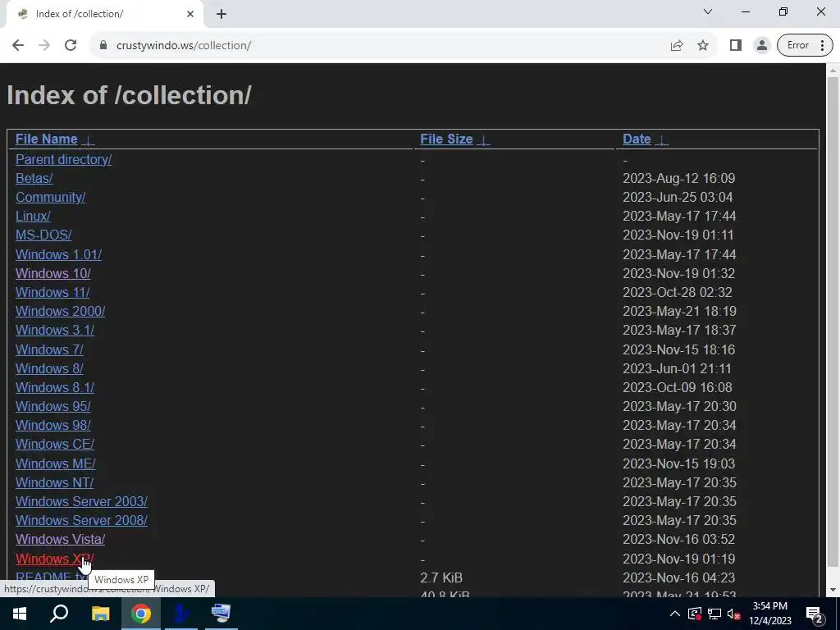Go back using the browser back arrow
This screenshot has height=630, width=840.
(x=18, y=46)
